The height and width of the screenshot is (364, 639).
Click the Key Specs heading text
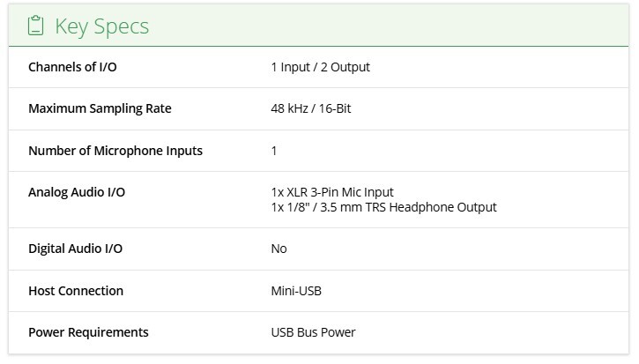point(101,26)
